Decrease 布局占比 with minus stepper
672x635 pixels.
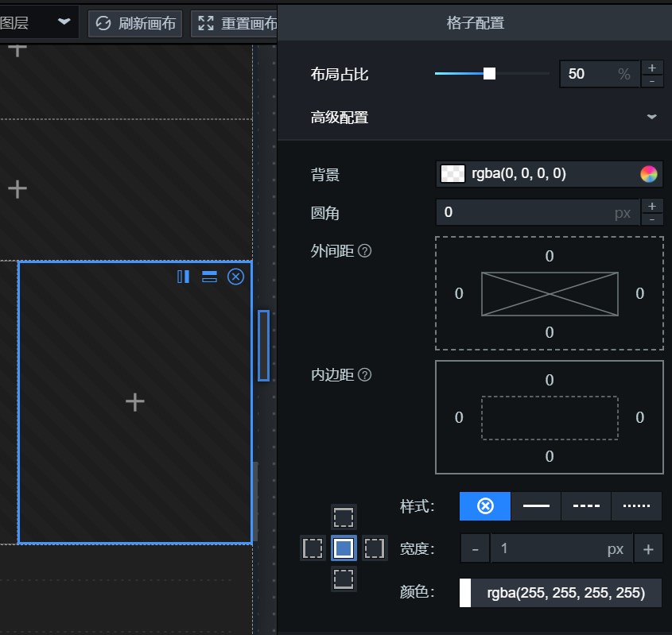[652, 81]
